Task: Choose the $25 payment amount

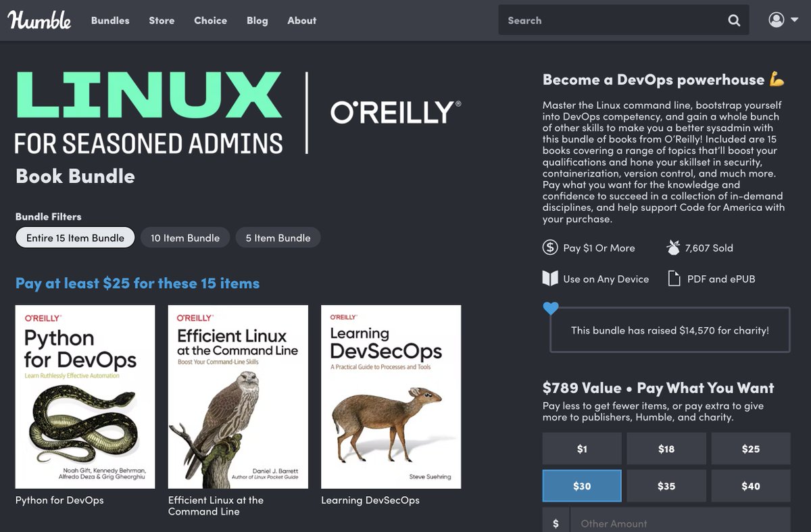Action: (751, 449)
